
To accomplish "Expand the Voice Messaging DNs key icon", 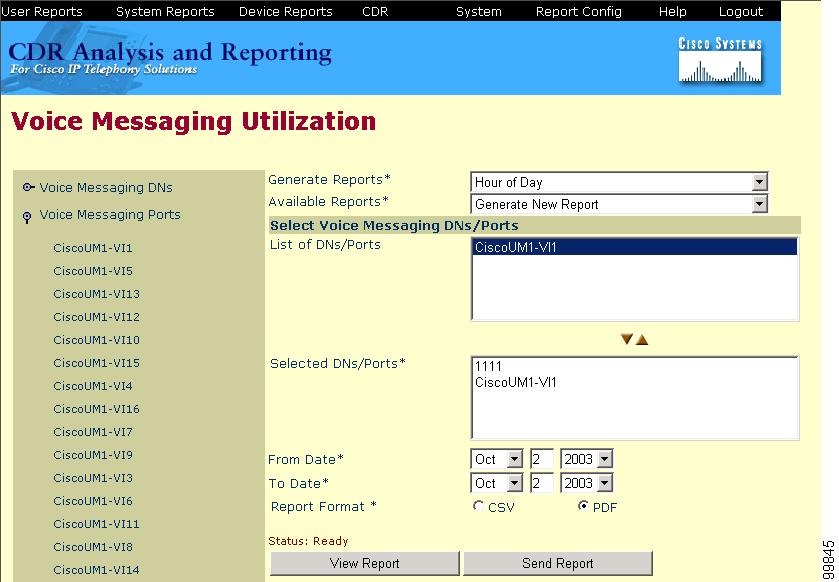I will 29,187.
